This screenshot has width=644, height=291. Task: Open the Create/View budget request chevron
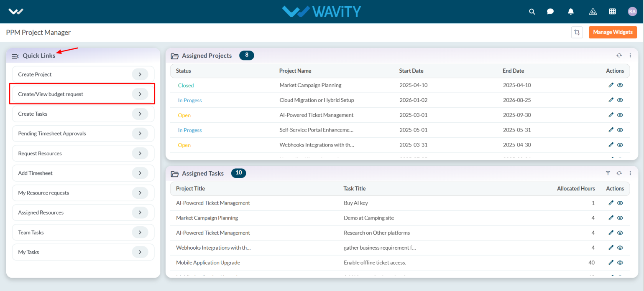[x=140, y=94]
